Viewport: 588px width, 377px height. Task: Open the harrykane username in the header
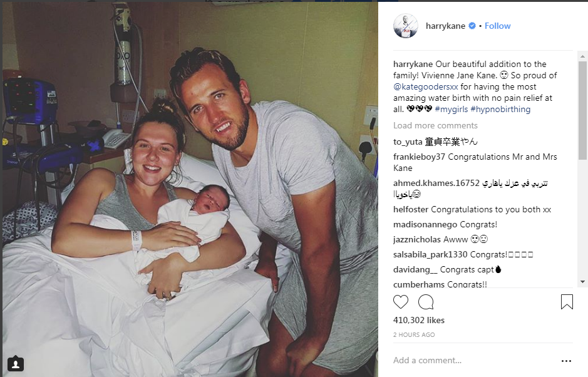click(445, 26)
